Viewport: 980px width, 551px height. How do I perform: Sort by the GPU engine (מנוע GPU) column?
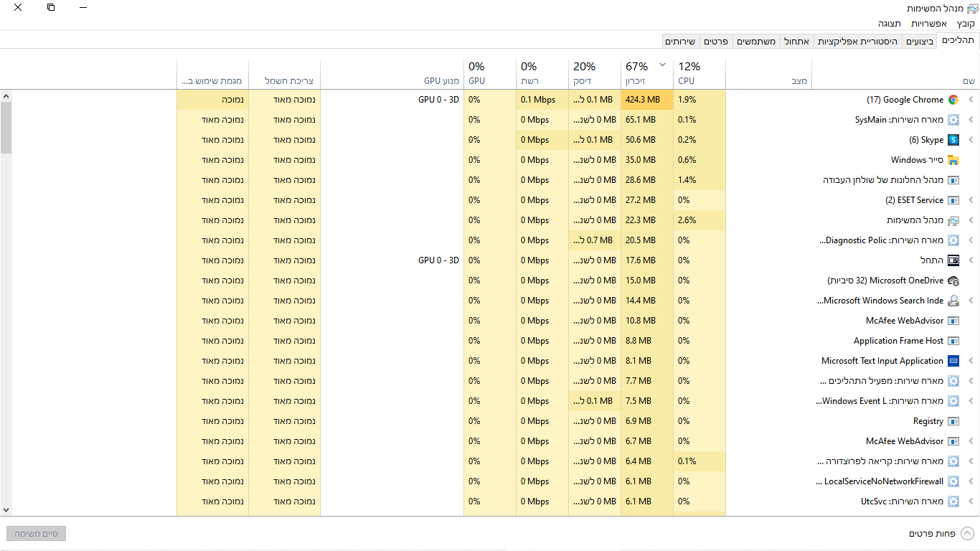click(392, 74)
